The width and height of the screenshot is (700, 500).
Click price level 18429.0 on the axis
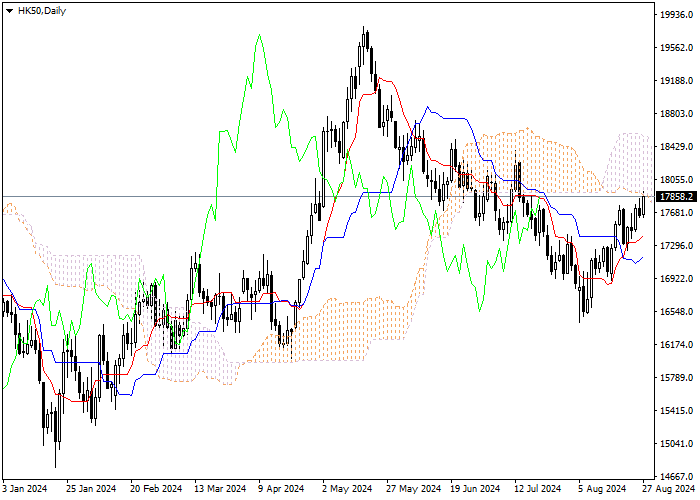[x=676, y=147]
